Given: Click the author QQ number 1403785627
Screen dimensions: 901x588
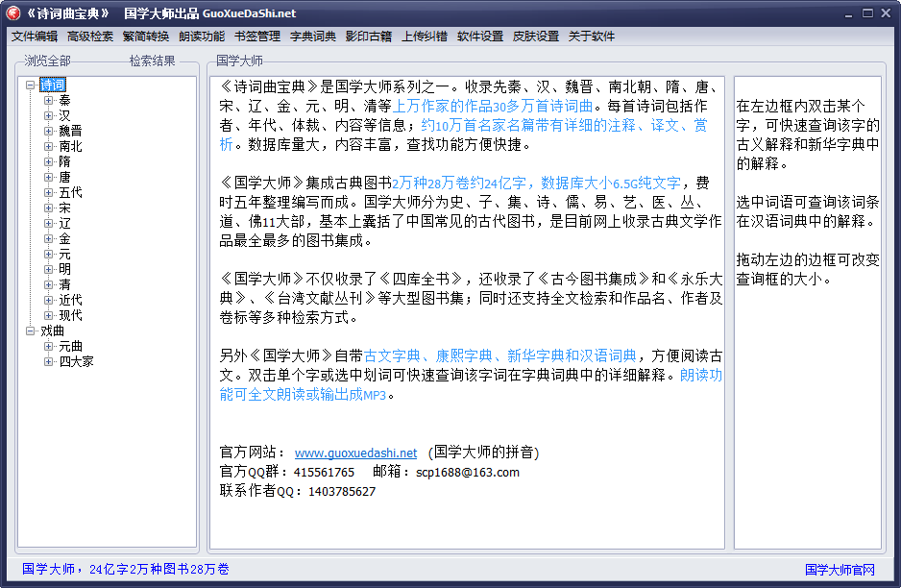Looking at the screenshot, I should pyautogui.click(x=342, y=491).
